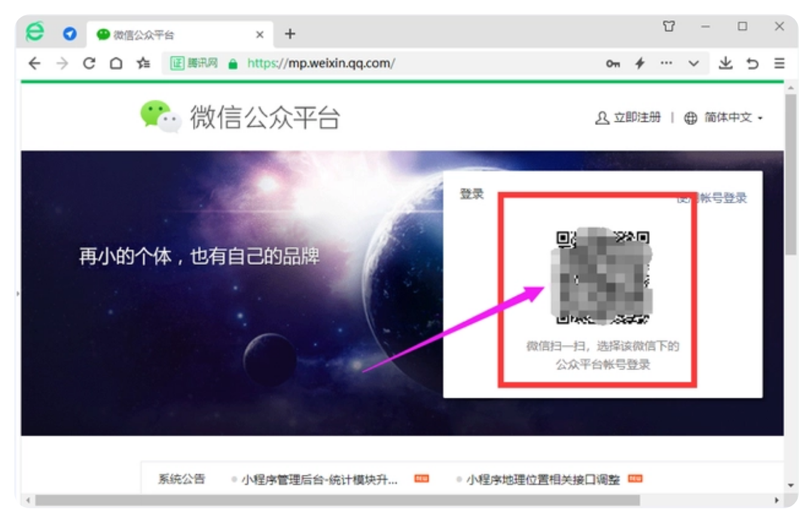Click the scroll up arrow
The height and width of the screenshot is (516, 812).
791,88
